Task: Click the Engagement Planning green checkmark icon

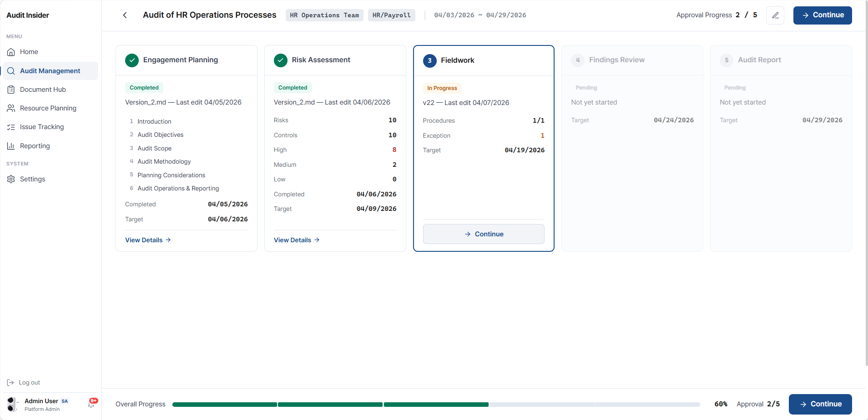Action: [132, 60]
